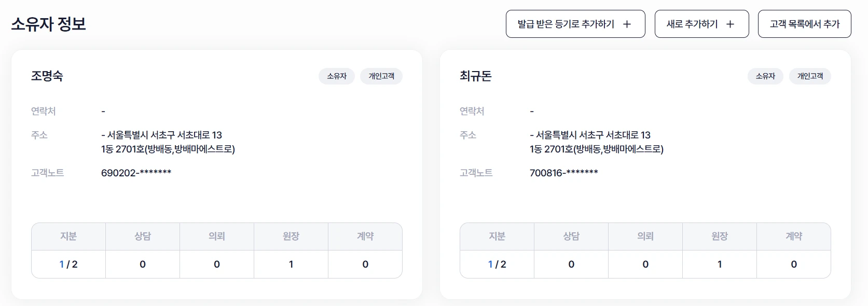
Task: Click the 새로 추가하기 button label
Action: [692, 24]
